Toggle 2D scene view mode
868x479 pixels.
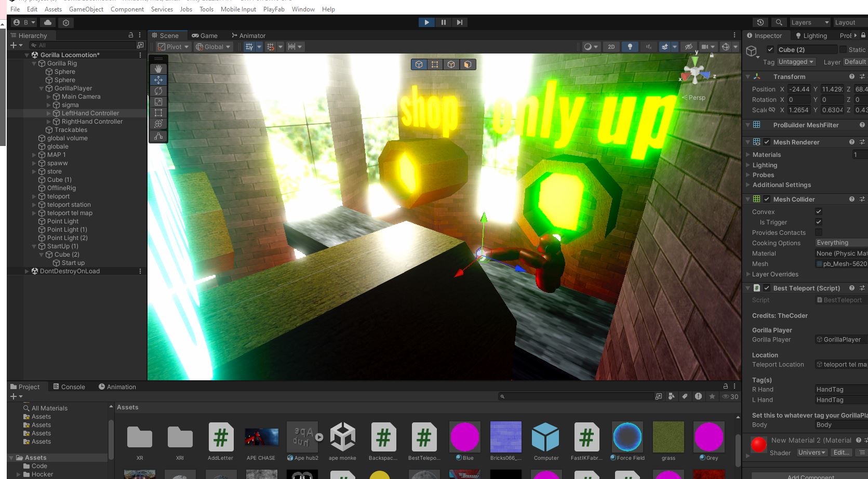(611, 47)
